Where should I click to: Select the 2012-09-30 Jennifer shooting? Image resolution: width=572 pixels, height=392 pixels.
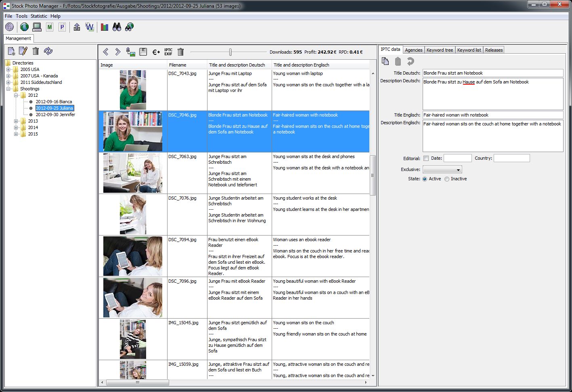pyautogui.click(x=55, y=115)
